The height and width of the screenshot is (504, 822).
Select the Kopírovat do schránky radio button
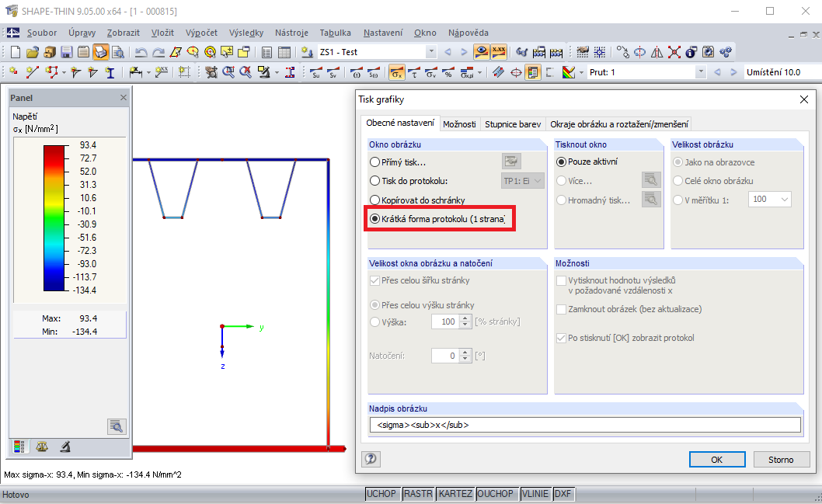click(374, 200)
